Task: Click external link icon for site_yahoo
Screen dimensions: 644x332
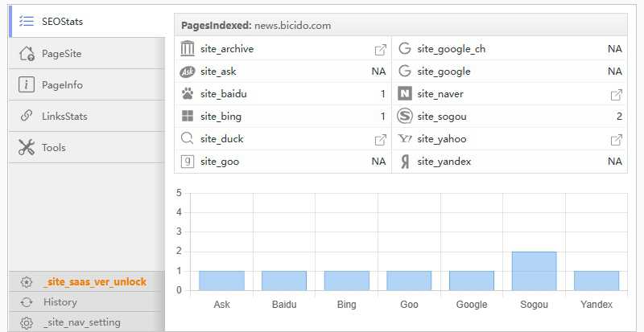Action: (616, 140)
